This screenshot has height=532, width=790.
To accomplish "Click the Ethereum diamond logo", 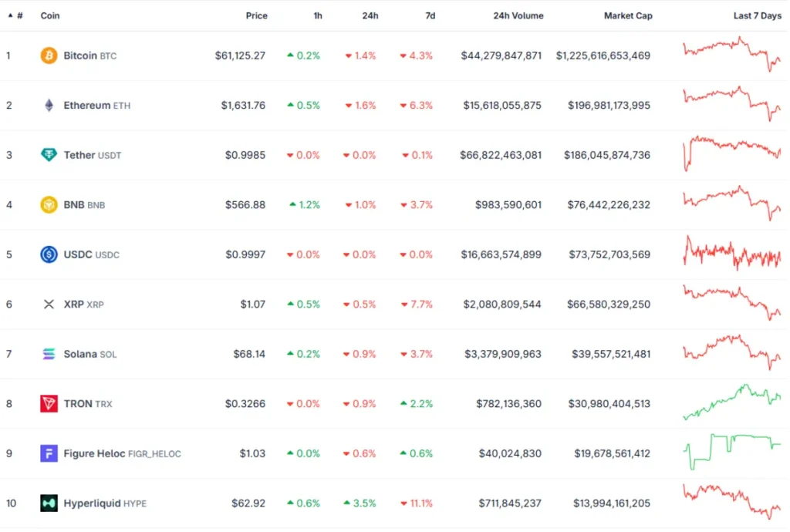I will coord(49,105).
